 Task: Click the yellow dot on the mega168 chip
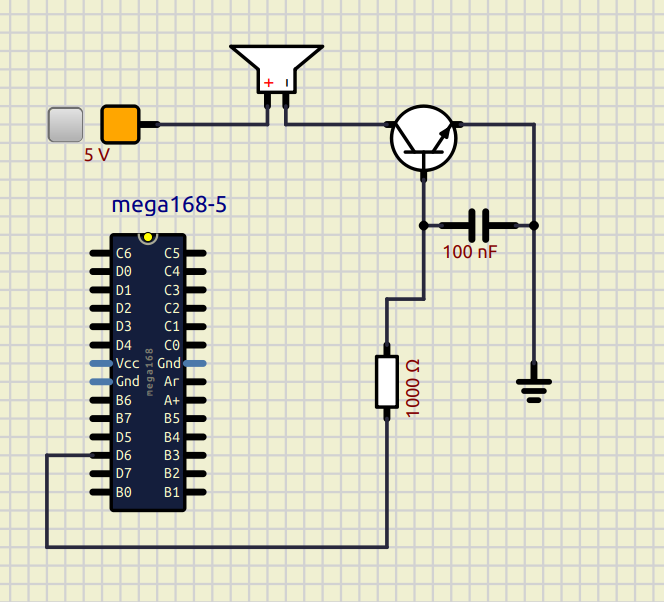(148, 237)
